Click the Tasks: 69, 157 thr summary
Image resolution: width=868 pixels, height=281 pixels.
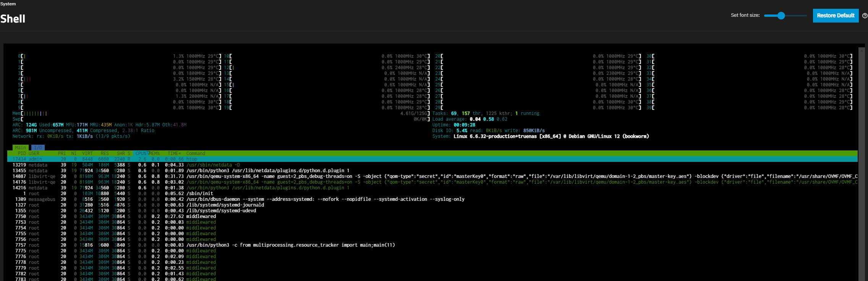click(486, 113)
